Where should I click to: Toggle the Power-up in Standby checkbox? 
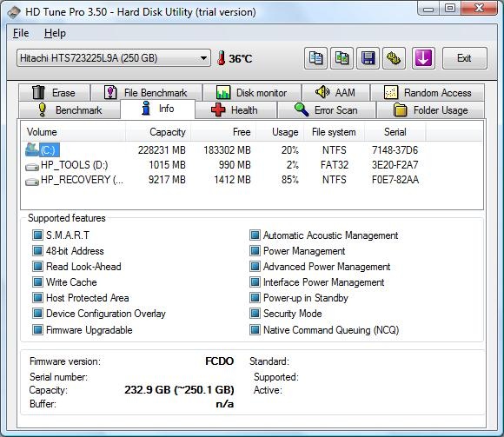[255, 297]
